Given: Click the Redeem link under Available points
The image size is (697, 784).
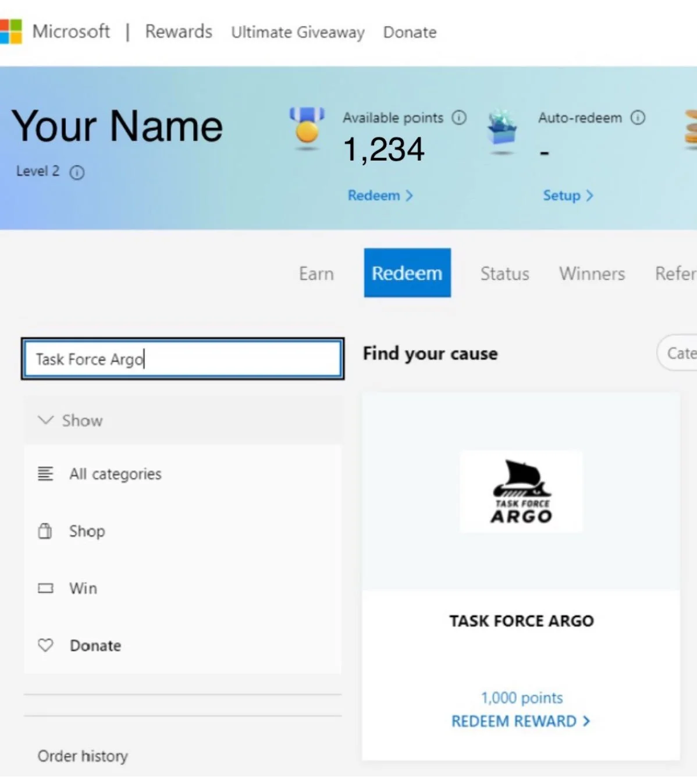Looking at the screenshot, I should tap(380, 196).
